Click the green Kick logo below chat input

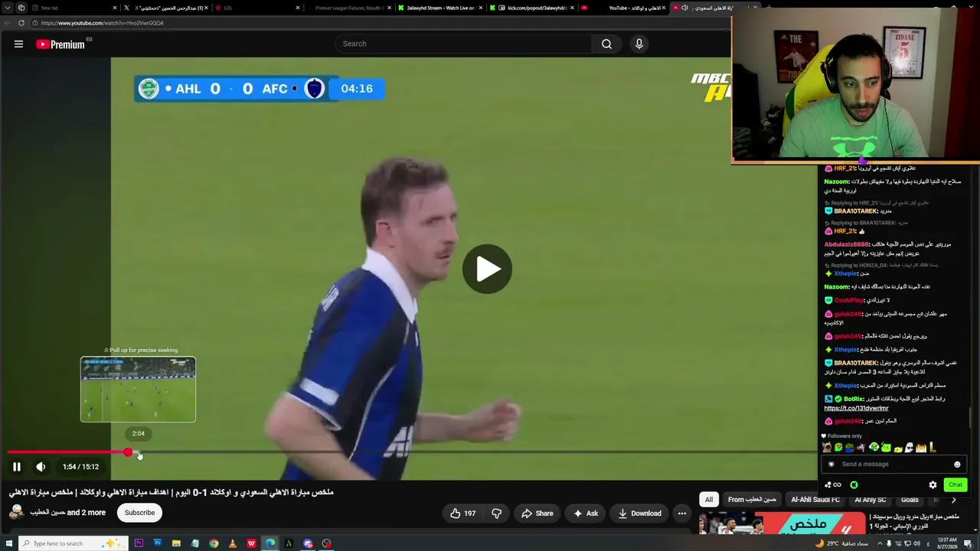pyautogui.click(x=854, y=484)
